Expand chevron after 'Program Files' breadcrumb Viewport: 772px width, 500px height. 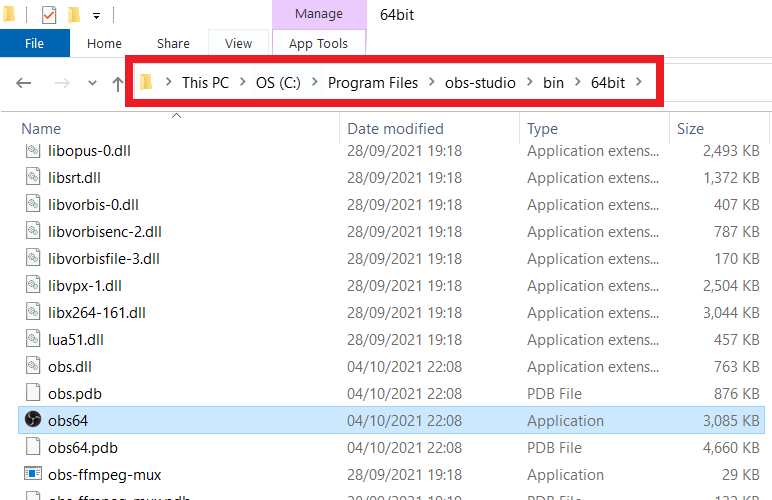[x=432, y=82]
